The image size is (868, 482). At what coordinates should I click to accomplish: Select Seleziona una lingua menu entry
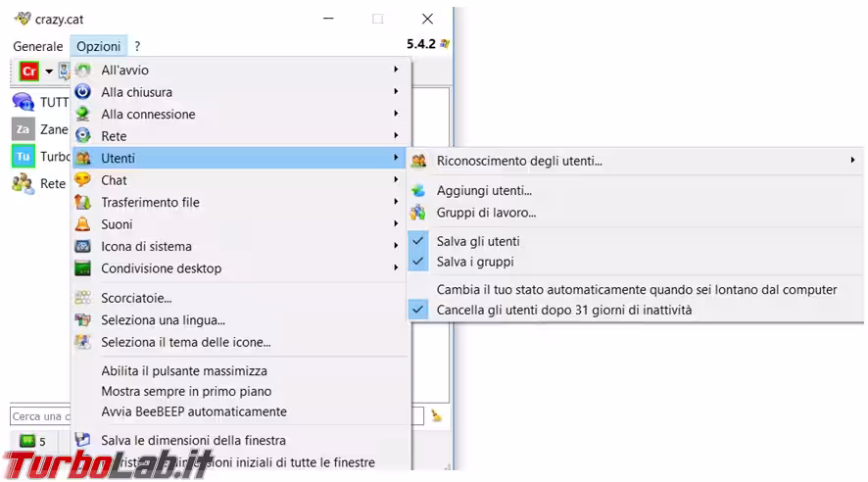pos(163,320)
